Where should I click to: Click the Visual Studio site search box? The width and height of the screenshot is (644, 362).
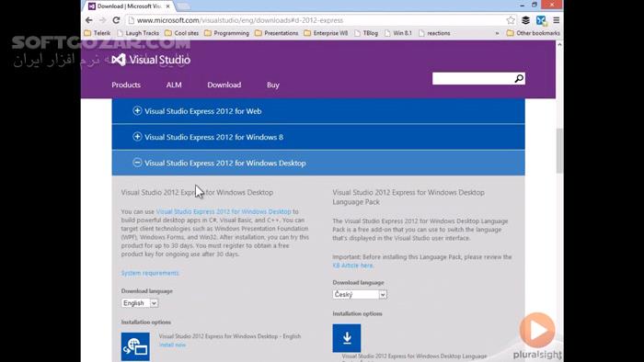click(x=473, y=78)
